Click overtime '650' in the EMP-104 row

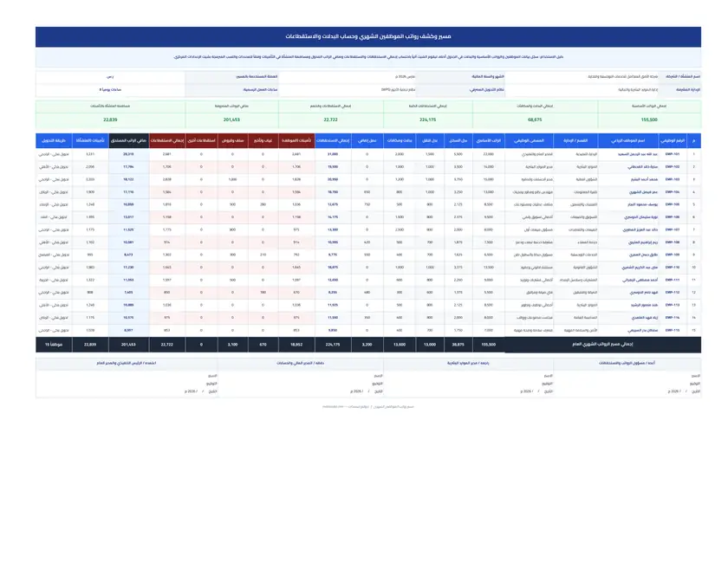click(367, 191)
